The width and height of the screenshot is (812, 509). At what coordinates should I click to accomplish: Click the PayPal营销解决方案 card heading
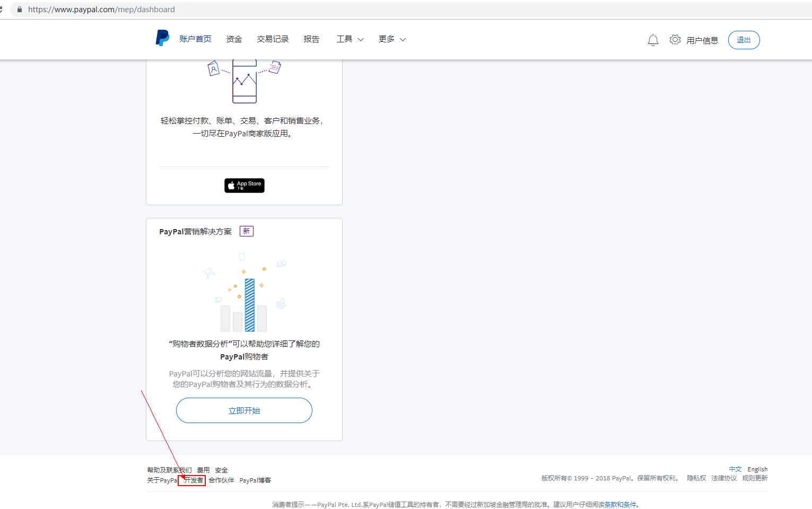point(195,232)
